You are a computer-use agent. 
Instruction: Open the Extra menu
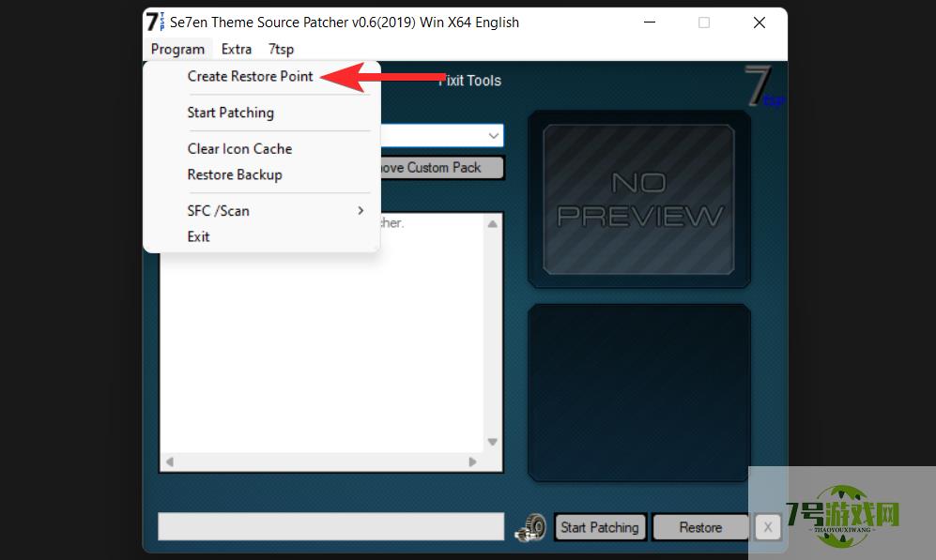(x=237, y=49)
